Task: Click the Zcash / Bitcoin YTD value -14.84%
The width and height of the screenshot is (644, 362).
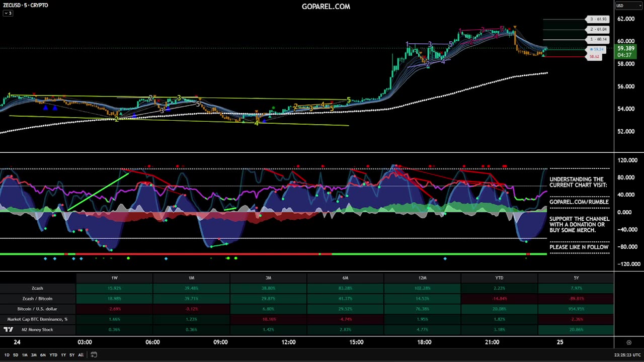Action: pyautogui.click(x=500, y=299)
